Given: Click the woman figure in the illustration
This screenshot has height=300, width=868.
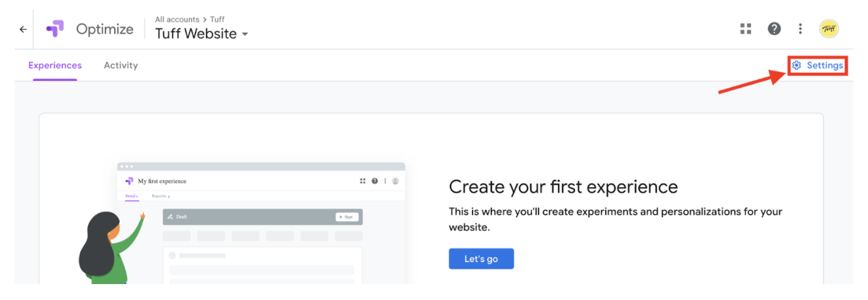Looking at the screenshot, I should coord(104,251).
